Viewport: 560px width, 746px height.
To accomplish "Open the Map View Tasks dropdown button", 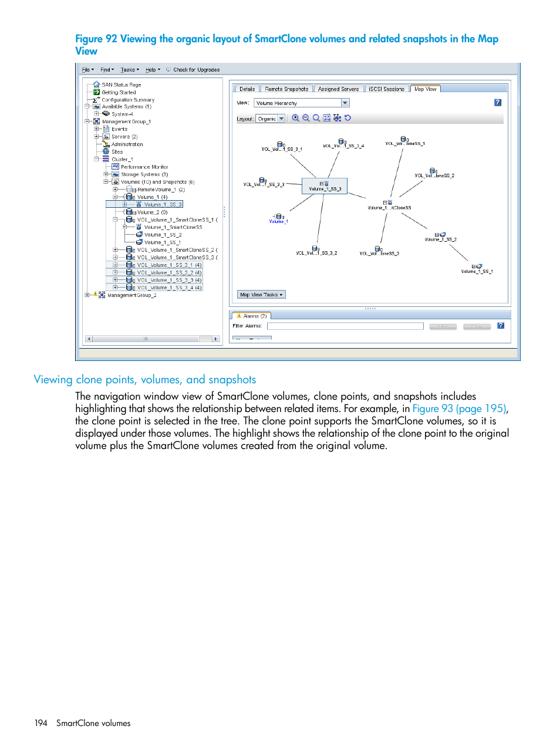I will pyautogui.click(x=261, y=295).
